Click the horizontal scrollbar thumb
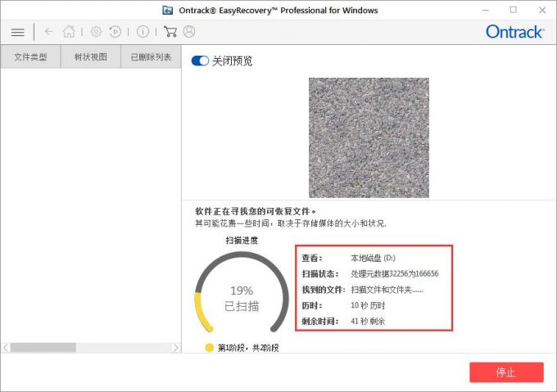Viewport: 557px width, 392px height. [43, 347]
